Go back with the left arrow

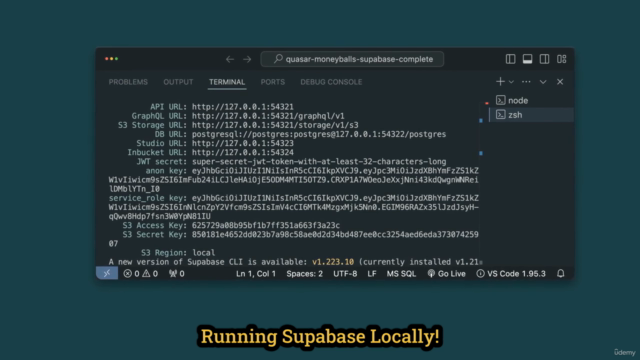tap(230, 59)
